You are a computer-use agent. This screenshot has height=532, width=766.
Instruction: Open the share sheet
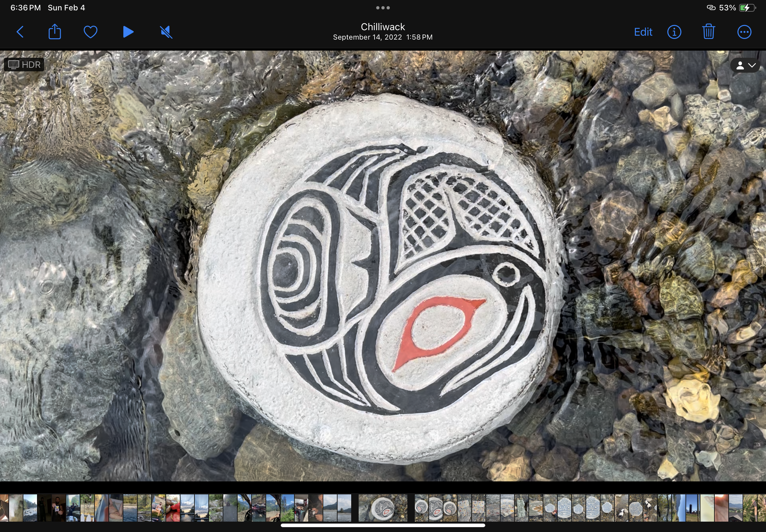click(55, 32)
